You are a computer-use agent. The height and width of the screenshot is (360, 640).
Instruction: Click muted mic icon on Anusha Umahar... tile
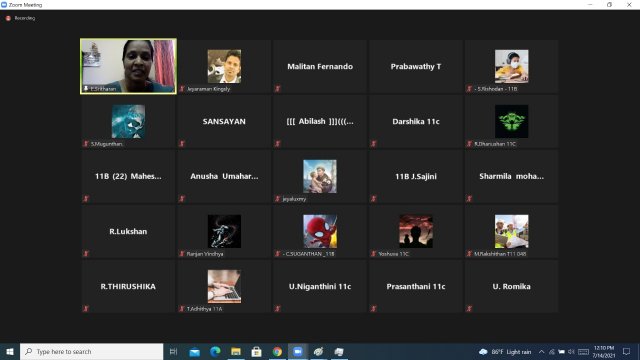tap(182, 199)
